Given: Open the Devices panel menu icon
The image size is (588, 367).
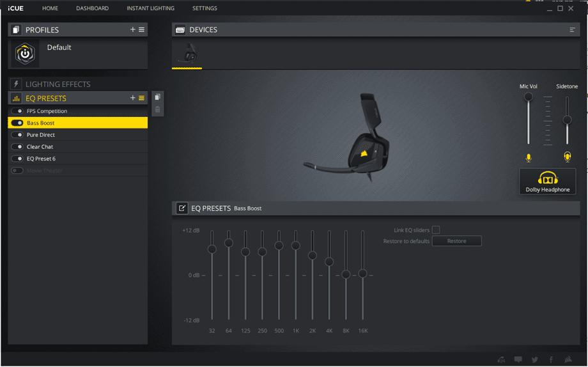Looking at the screenshot, I should click(x=572, y=29).
